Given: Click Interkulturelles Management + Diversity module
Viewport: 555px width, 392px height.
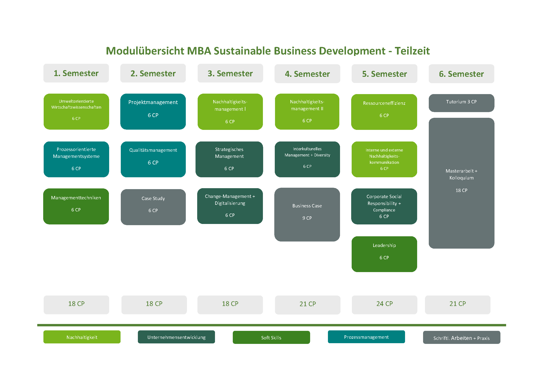Looking at the screenshot, I should [307, 159].
